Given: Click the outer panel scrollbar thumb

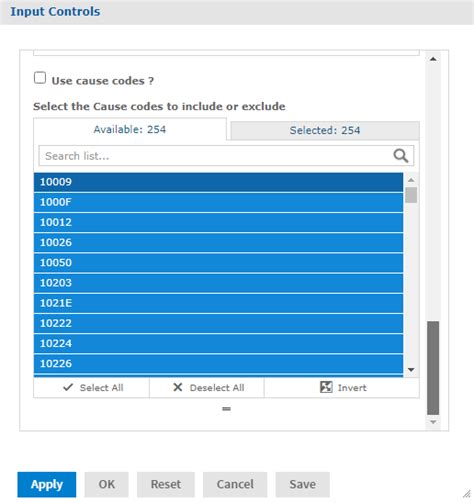Looking at the screenshot, I should pos(433,368).
